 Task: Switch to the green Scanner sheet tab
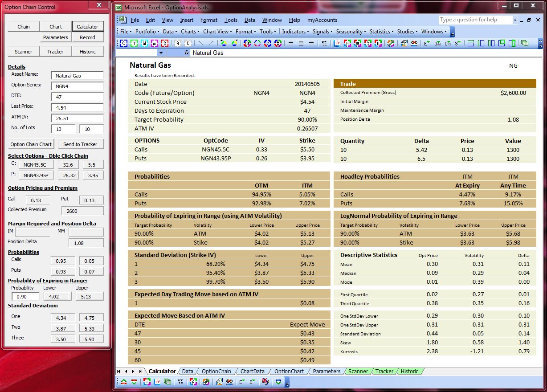pyautogui.click(x=358, y=371)
